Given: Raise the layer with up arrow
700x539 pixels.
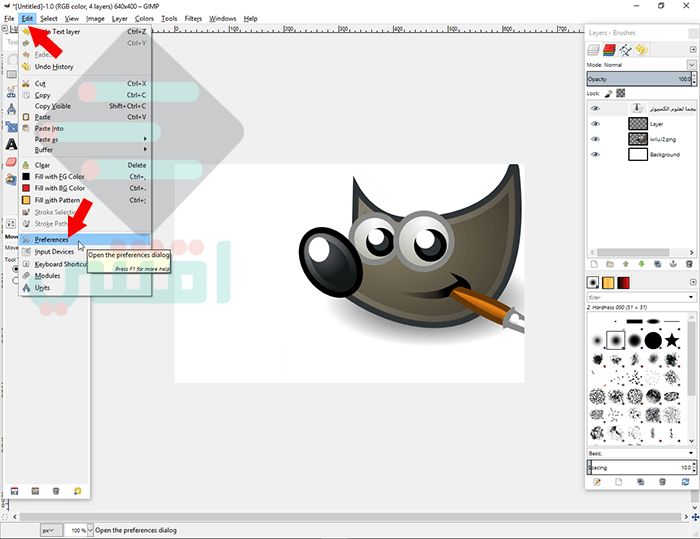Looking at the screenshot, I should click(625, 264).
